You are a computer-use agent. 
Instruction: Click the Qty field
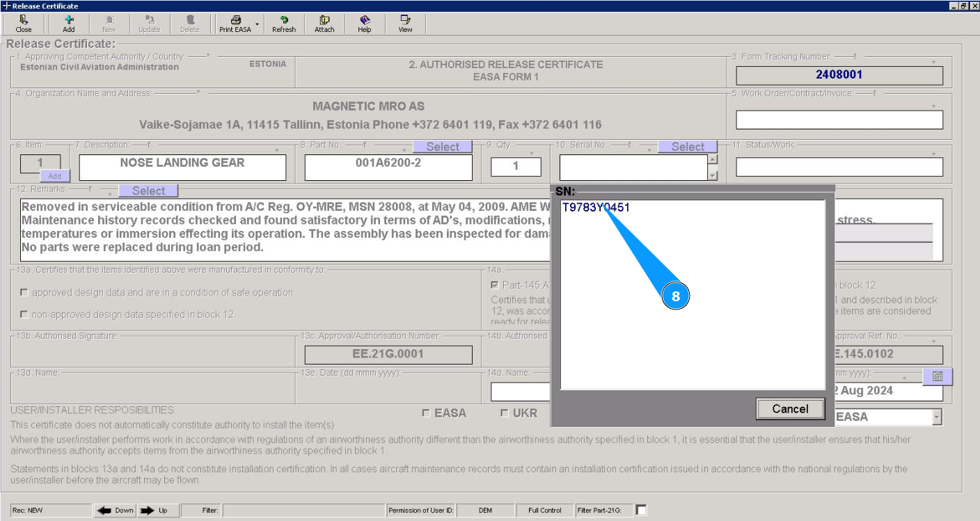(x=516, y=167)
